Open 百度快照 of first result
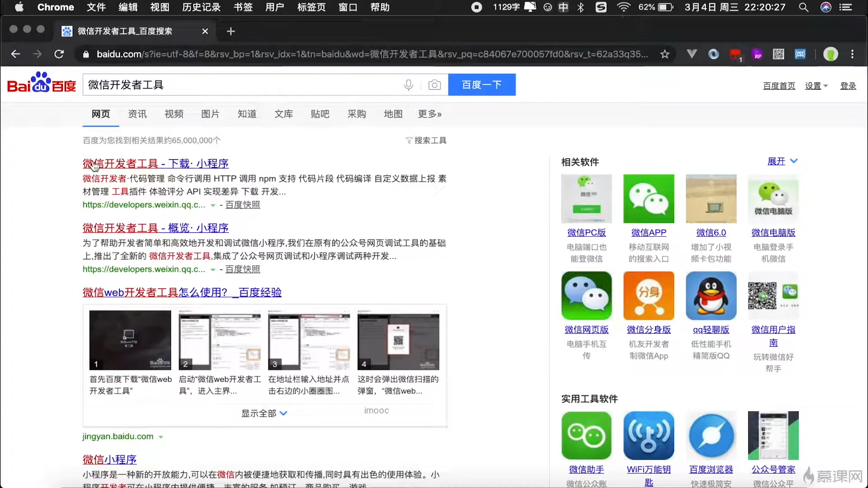This screenshot has width=868, height=488. click(243, 205)
